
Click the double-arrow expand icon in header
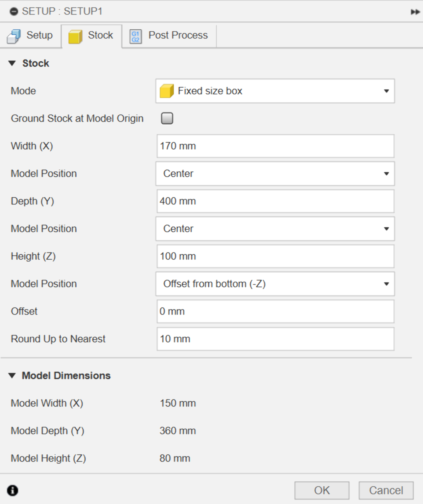[415, 12]
